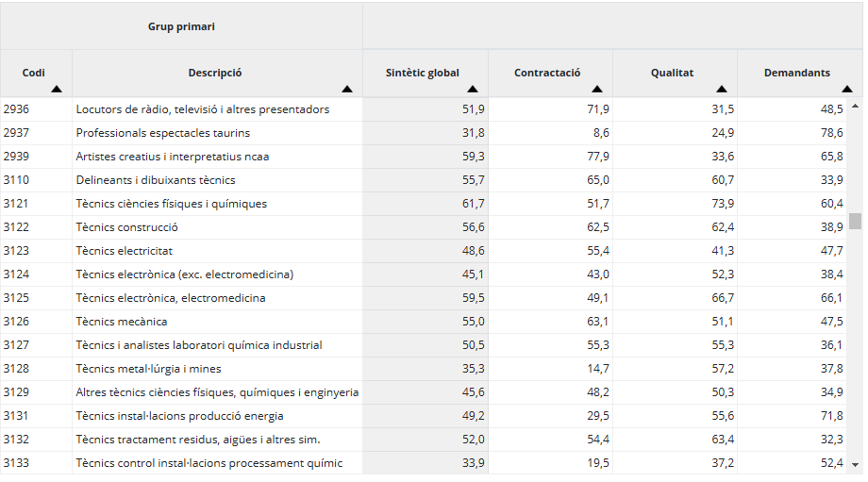Click code 2936 cell
Image resolution: width=868 pixels, height=482 pixels.
(x=17, y=109)
